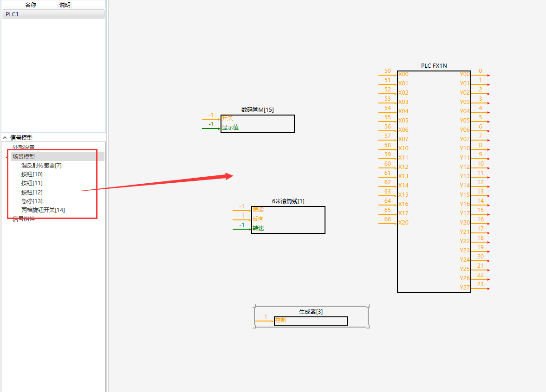Click the X05 input pin
The width and height of the screenshot is (546, 392).
coord(403,121)
